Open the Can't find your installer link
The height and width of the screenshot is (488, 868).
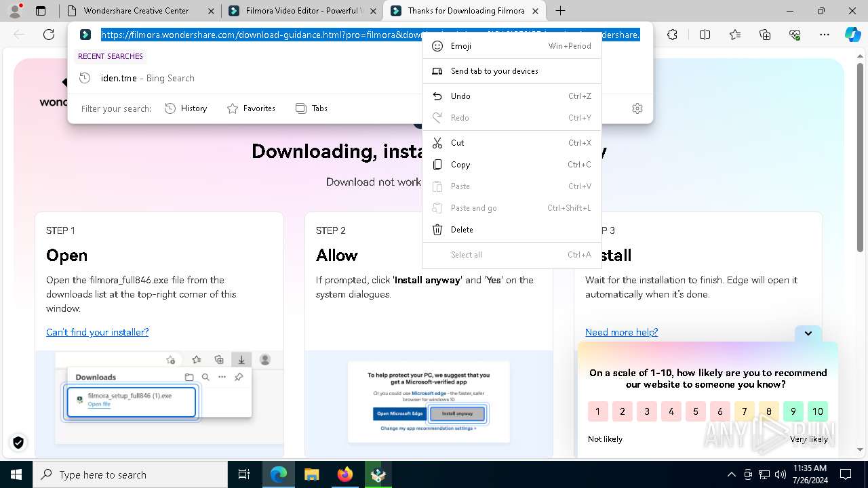coord(97,332)
